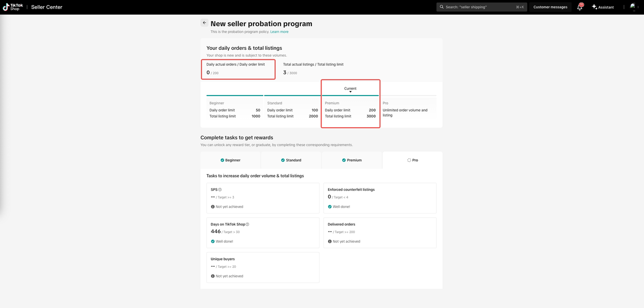Open Customer messages
644x308 pixels.
click(x=550, y=7)
